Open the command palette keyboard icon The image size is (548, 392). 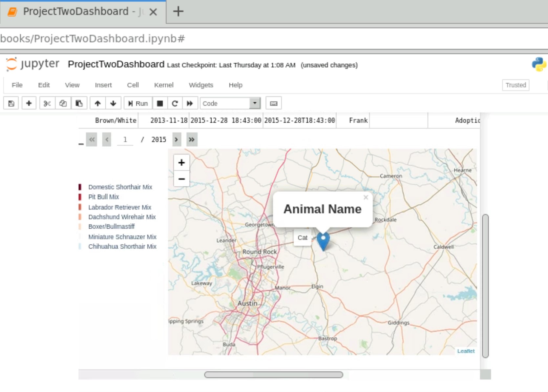coord(273,103)
